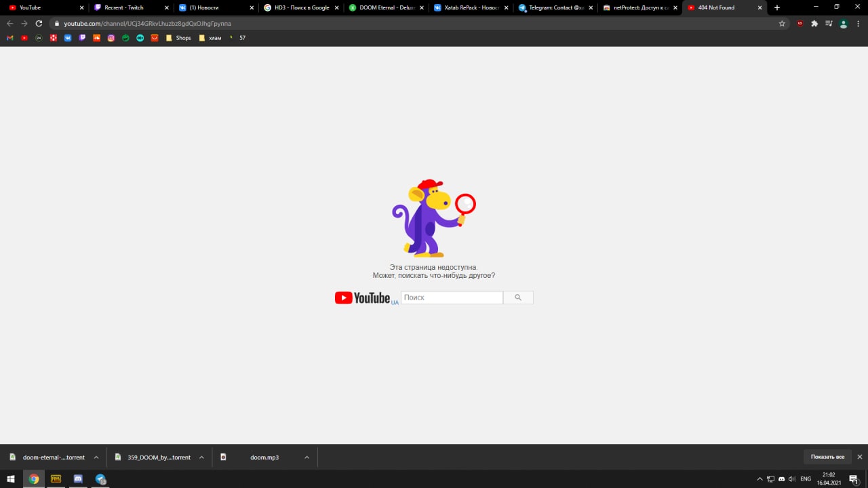
Task: Open the Chrome profile avatar
Action: (844, 23)
